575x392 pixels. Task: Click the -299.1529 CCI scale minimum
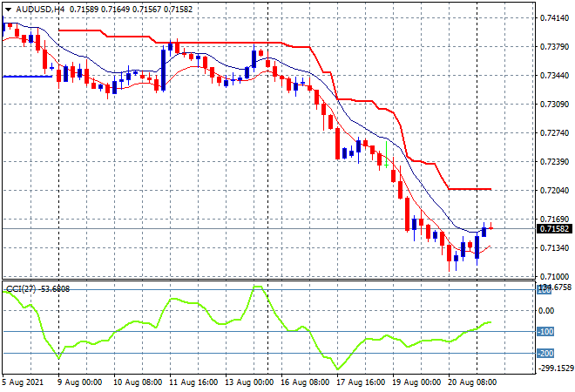(x=555, y=368)
